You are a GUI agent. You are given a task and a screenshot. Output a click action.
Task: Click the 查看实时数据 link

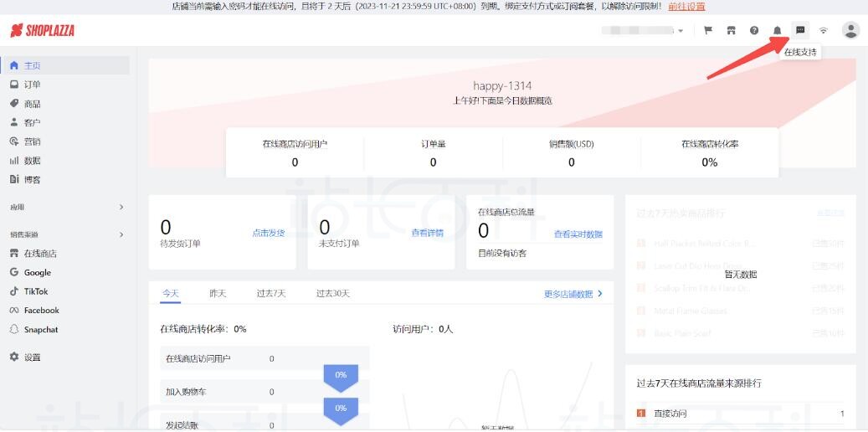point(578,234)
